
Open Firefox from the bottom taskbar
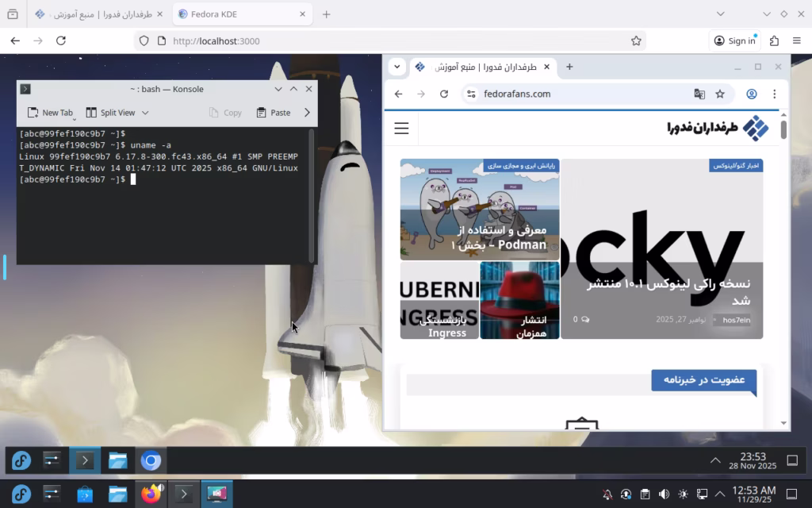click(x=151, y=493)
